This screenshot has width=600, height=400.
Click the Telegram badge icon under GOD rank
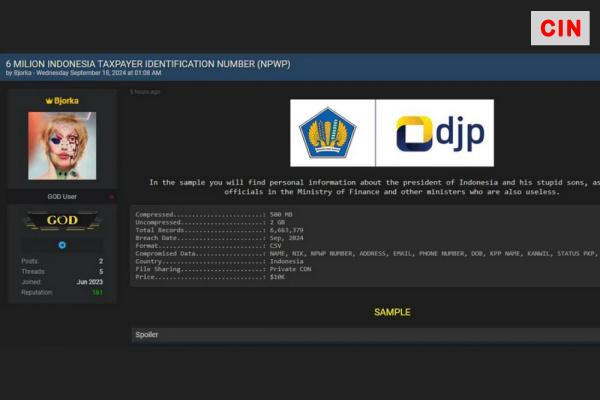click(x=62, y=244)
